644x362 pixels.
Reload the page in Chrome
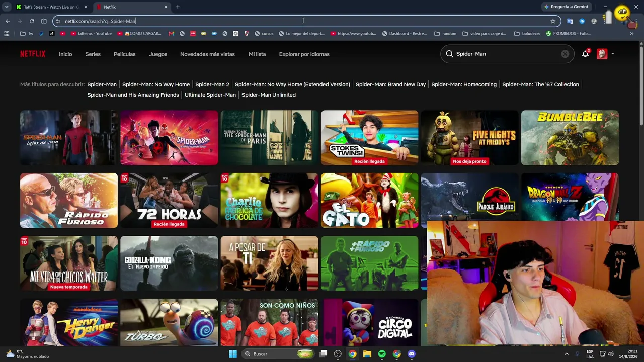[32, 21]
